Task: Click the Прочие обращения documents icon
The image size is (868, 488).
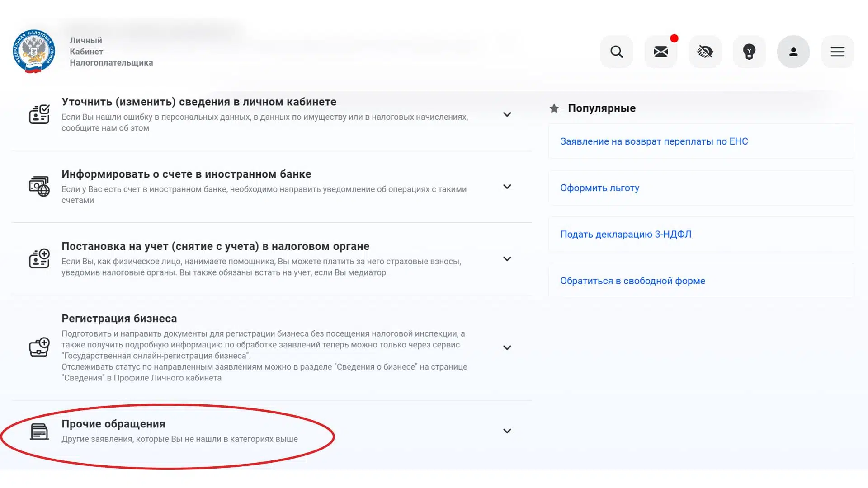Action: click(39, 431)
